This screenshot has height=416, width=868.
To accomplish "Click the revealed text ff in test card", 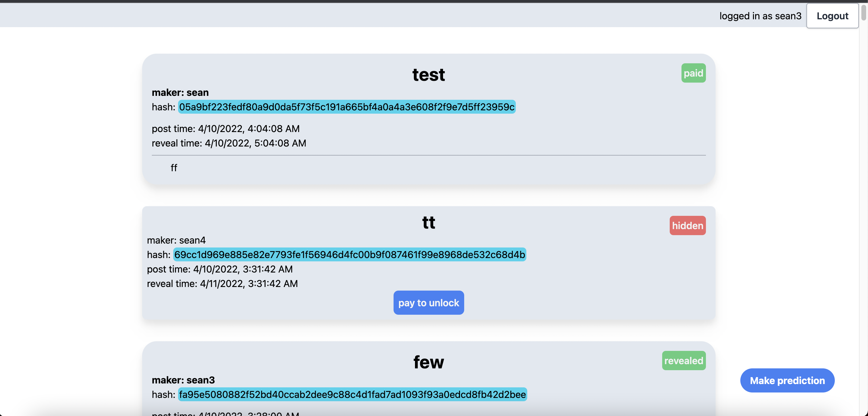I will [x=174, y=168].
